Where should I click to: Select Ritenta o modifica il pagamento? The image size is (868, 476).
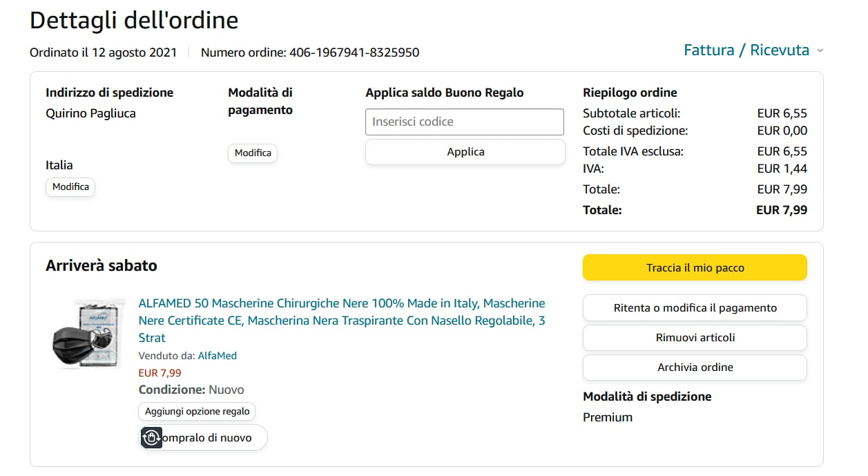pyautogui.click(x=695, y=308)
